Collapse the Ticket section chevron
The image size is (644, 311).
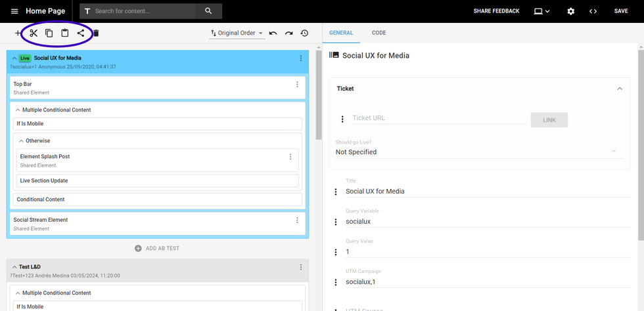[x=619, y=89]
